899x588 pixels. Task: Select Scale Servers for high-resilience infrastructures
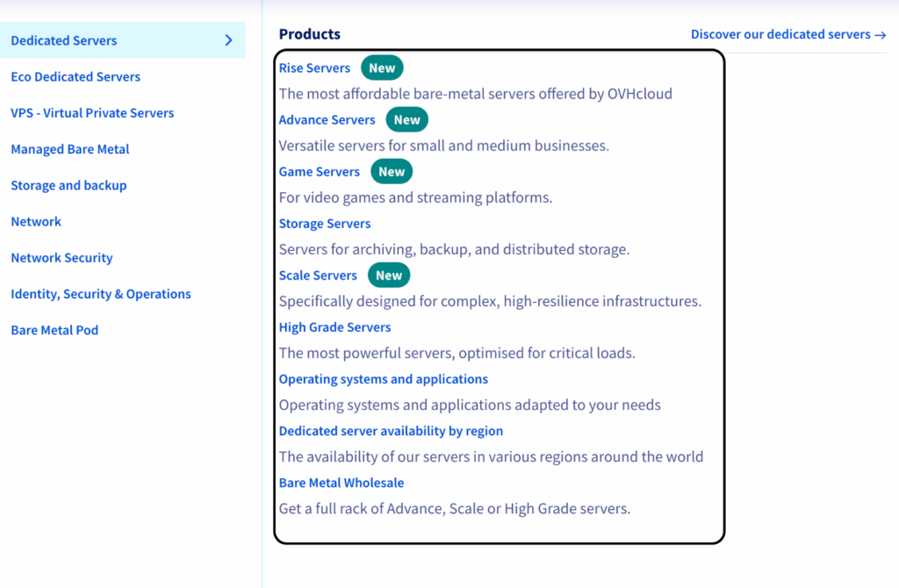pos(318,275)
